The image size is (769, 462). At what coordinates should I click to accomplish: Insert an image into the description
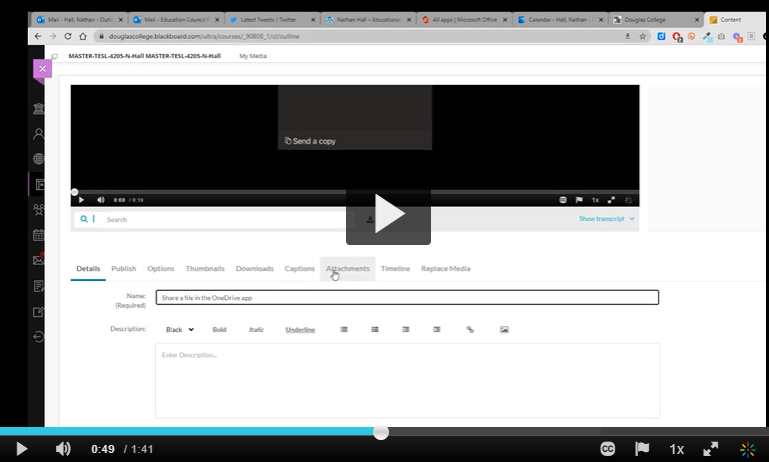click(x=504, y=329)
